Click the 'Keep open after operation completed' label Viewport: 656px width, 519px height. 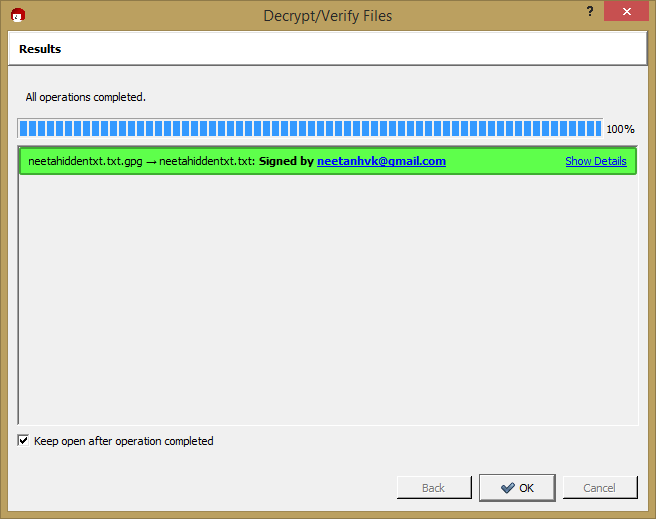tap(123, 441)
